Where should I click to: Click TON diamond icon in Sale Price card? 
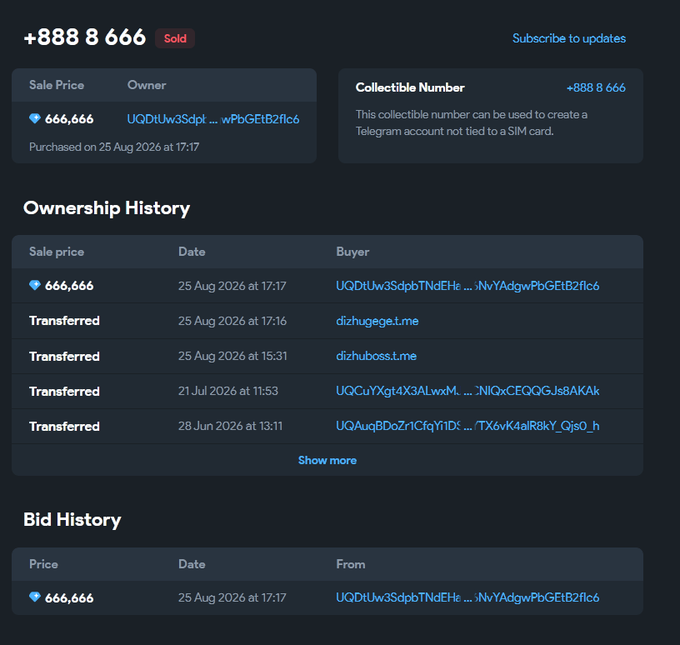[x=35, y=118]
